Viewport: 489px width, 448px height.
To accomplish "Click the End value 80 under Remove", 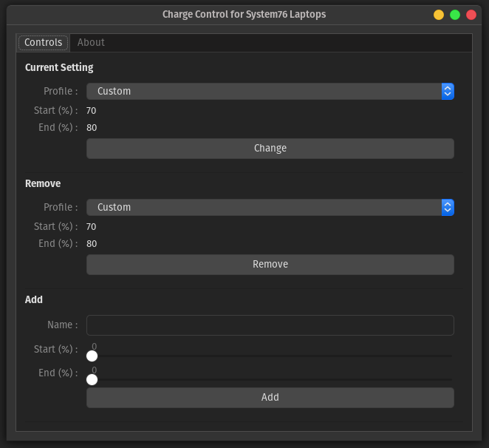I will click(x=92, y=244).
